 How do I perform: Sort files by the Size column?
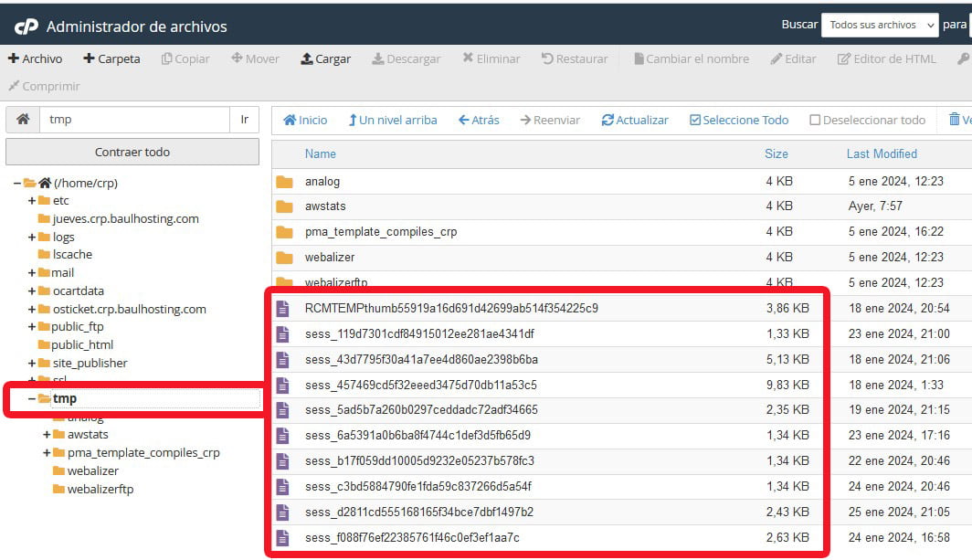pyautogui.click(x=777, y=153)
